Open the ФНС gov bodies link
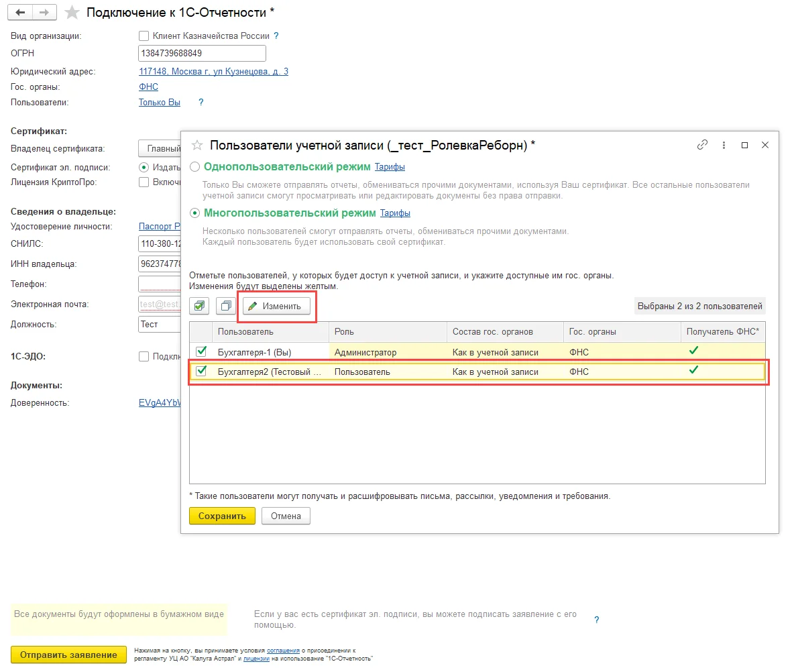The image size is (794, 672). [148, 87]
